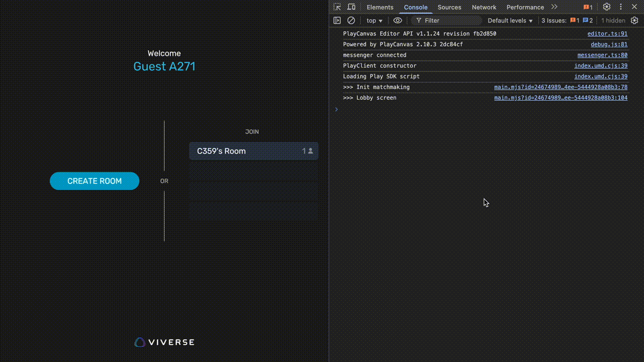This screenshot has height=362, width=644.
Task: Open the messenger.ts:80 source link
Action: (x=602, y=55)
